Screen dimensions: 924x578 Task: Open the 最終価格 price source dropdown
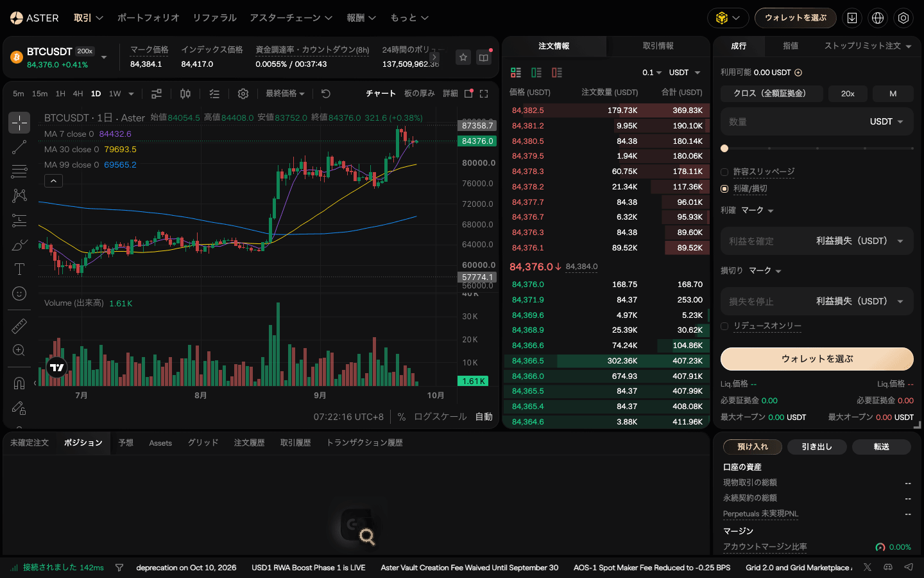[x=286, y=94]
